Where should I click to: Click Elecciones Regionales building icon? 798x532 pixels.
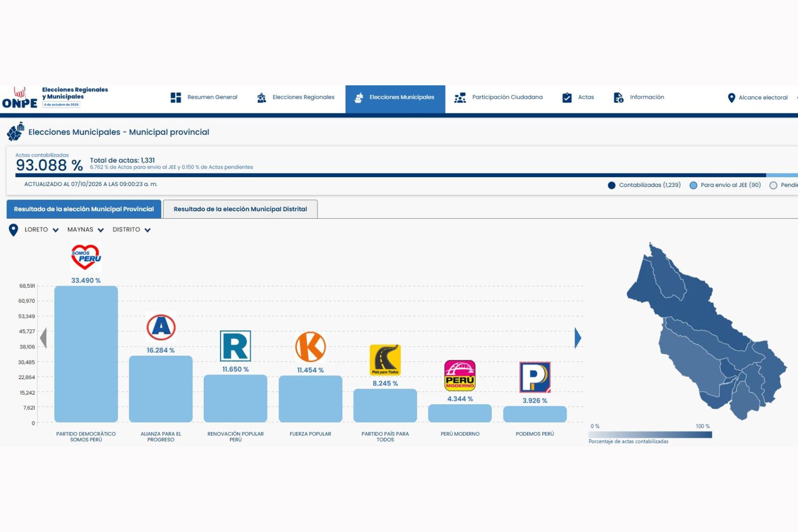click(262, 98)
